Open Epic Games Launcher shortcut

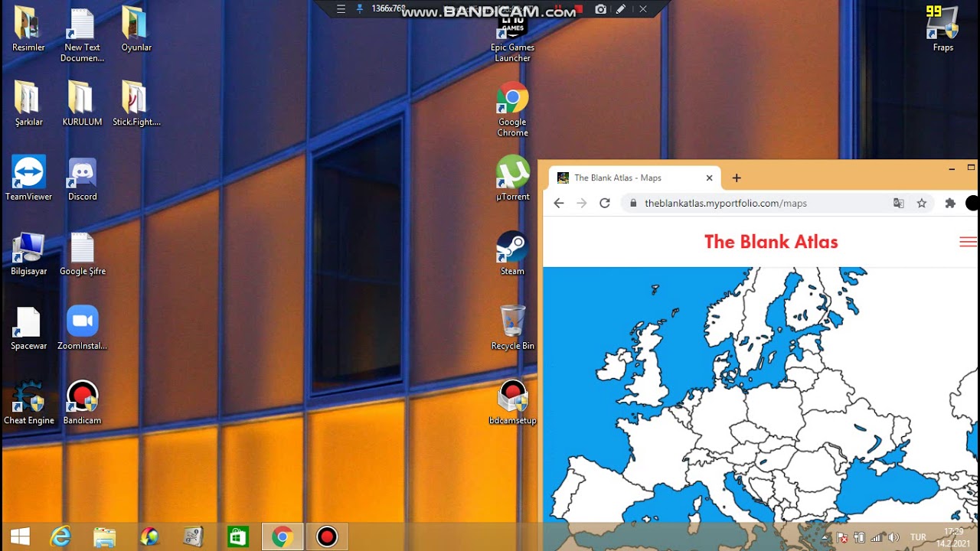(512, 40)
